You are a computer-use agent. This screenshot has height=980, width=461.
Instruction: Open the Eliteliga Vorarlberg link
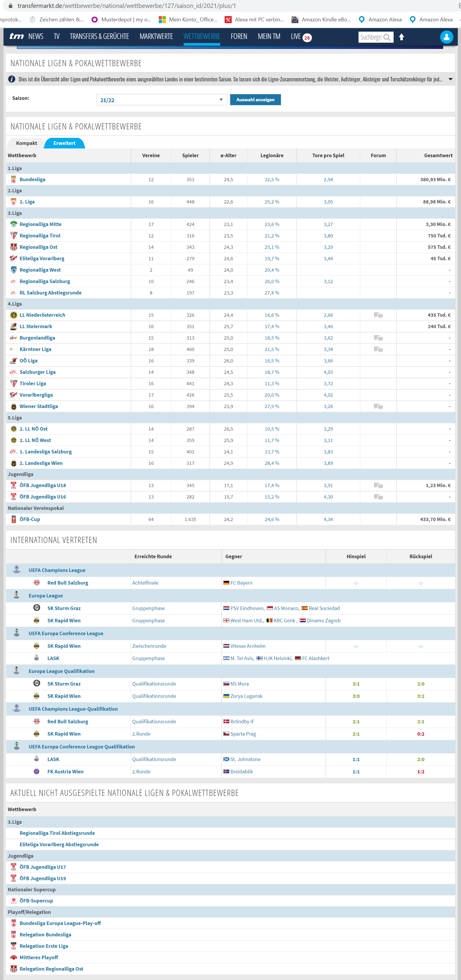click(42, 259)
